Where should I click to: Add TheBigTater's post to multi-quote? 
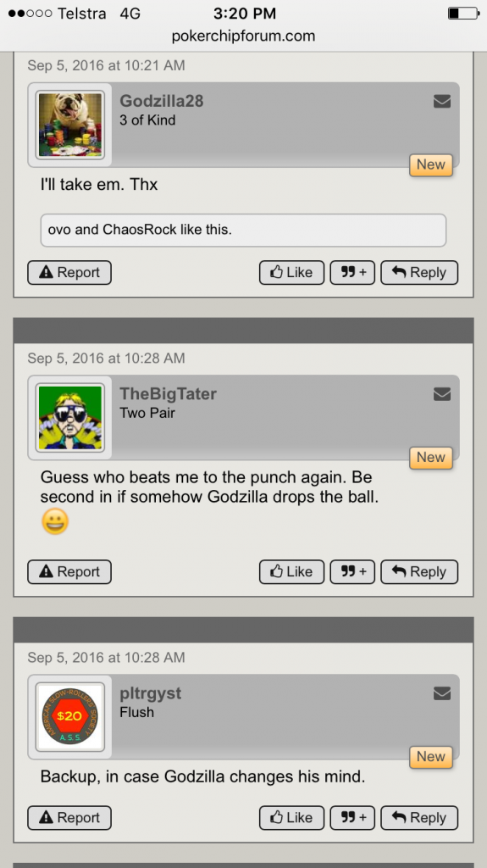(x=352, y=572)
